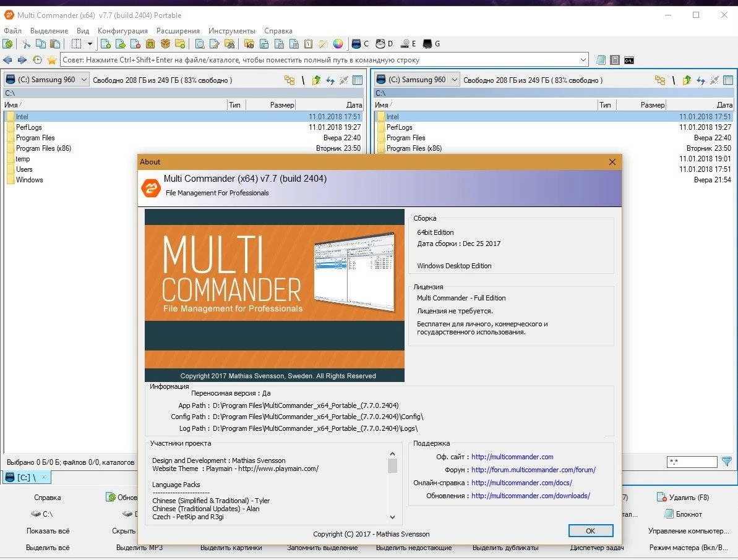Click the pack archive box icon

[x=165, y=44]
